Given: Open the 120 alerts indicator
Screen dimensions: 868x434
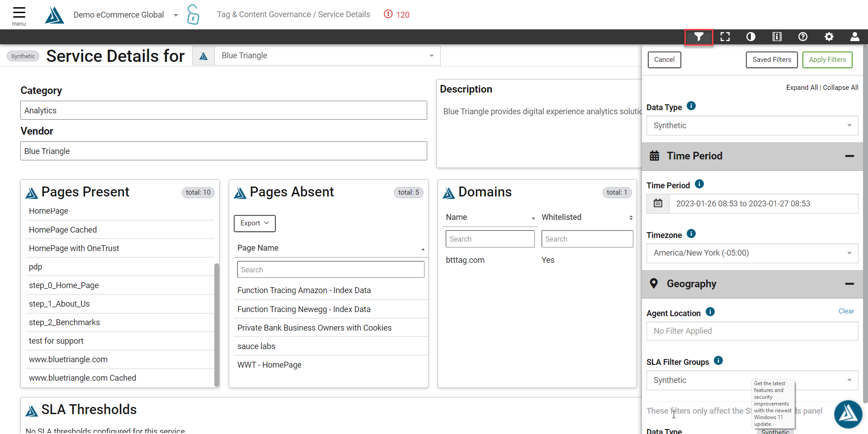Looking at the screenshot, I should 396,14.
